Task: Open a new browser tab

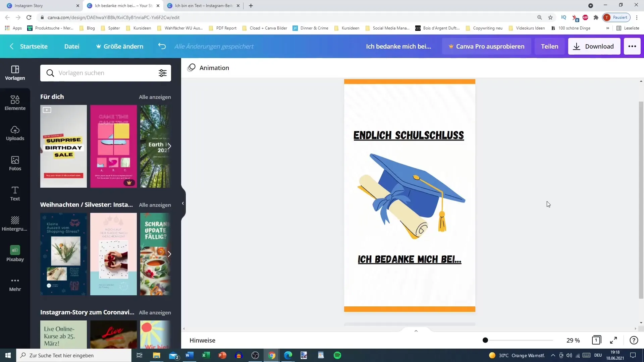Action: point(251,6)
